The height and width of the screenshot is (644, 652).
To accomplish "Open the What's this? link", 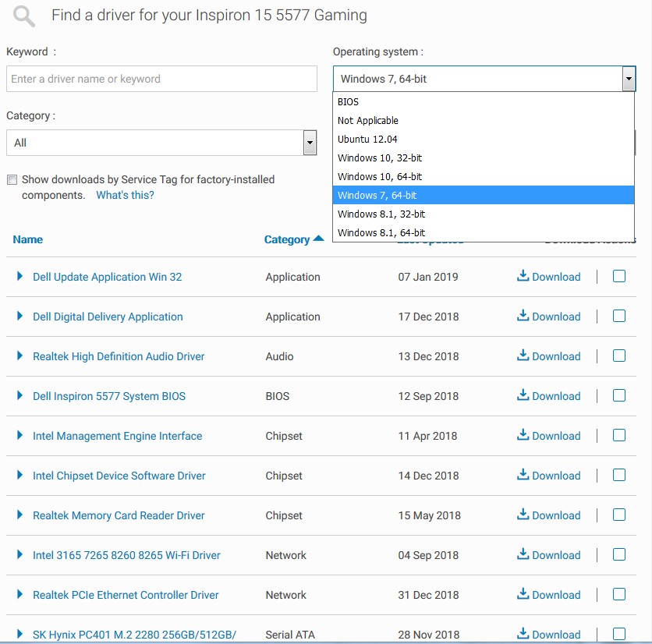I will (x=125, y=195).
